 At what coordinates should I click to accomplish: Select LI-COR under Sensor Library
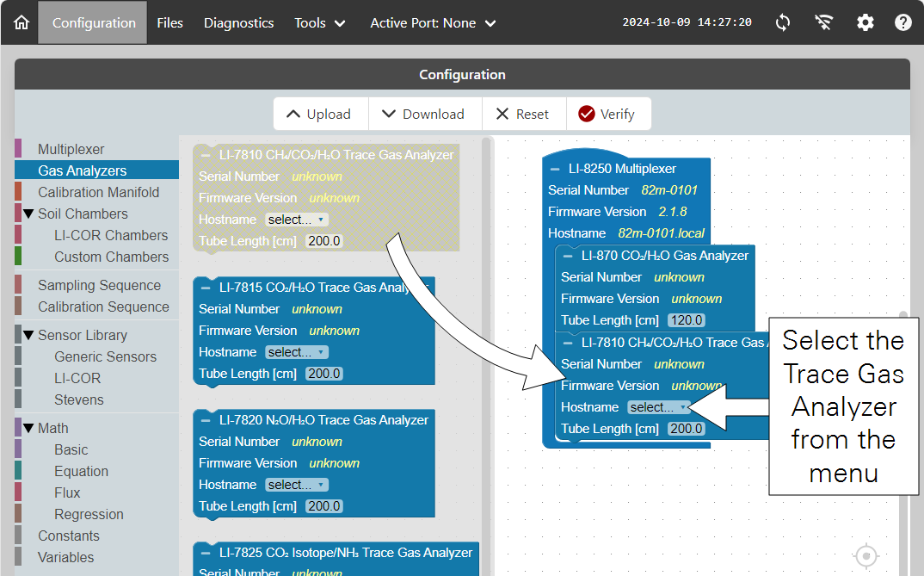(77, 379)
